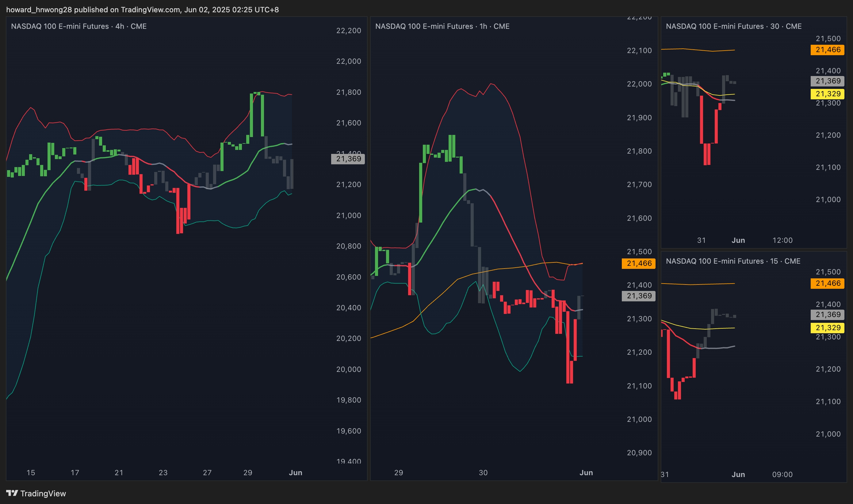Click the orange 21,466 label on 15-minute chart
This screenshot has width=853, height=504.
pos(828,283)
